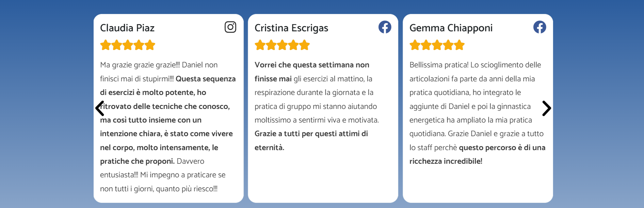Select the name Cristina Escrigas
644x208 pixels.
click(x=291, y=28)
